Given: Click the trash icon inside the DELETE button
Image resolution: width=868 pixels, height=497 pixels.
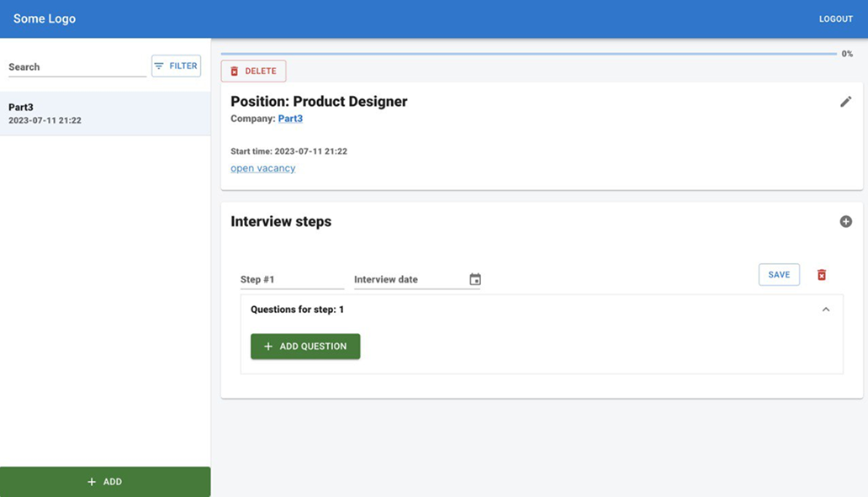Looking at the screenshot, I should (x=235, y=71).
